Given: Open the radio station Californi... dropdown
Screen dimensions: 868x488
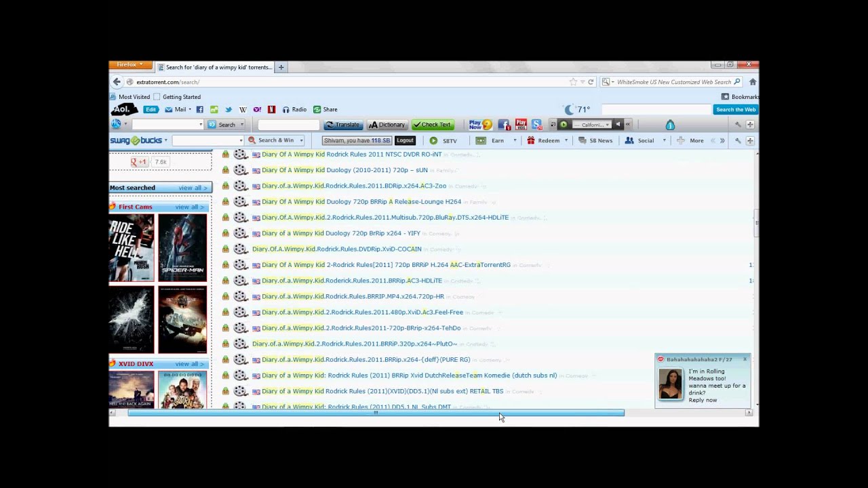Looking at the screenshot, I should click(592, 125).
